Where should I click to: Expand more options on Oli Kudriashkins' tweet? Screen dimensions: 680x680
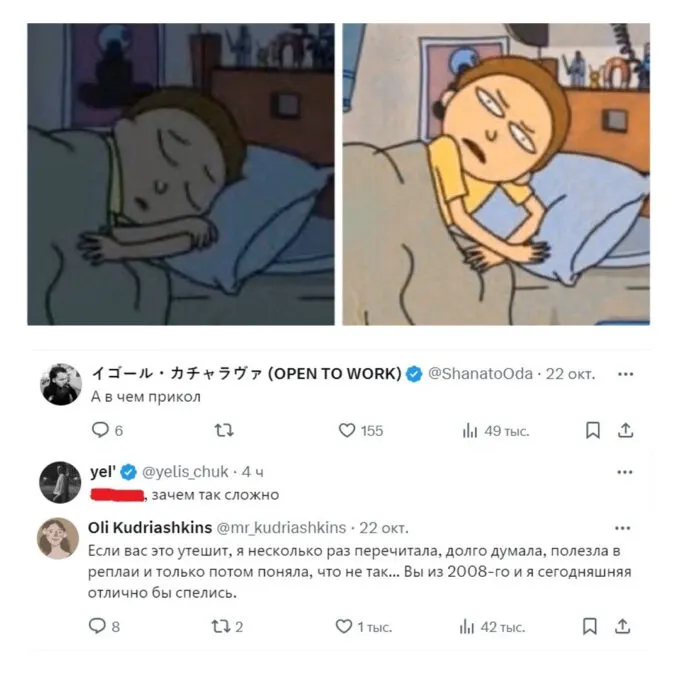626,527
